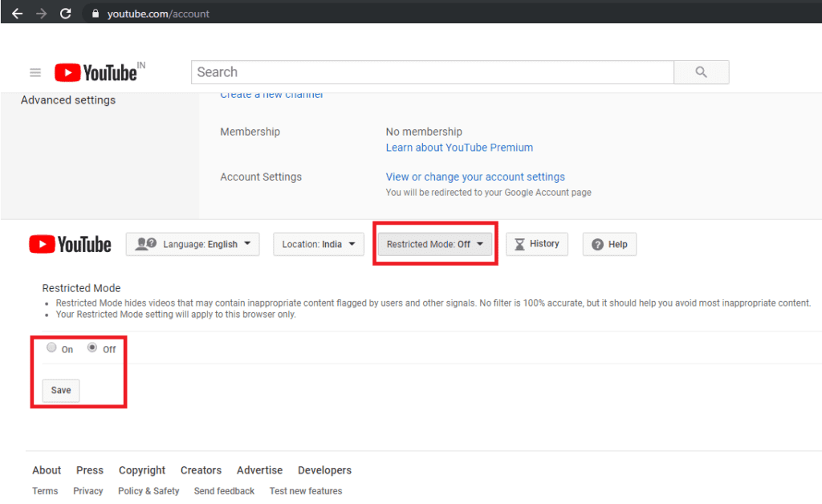Click the footer YouTube logo
Screen dimensions: 822x504
71,244
